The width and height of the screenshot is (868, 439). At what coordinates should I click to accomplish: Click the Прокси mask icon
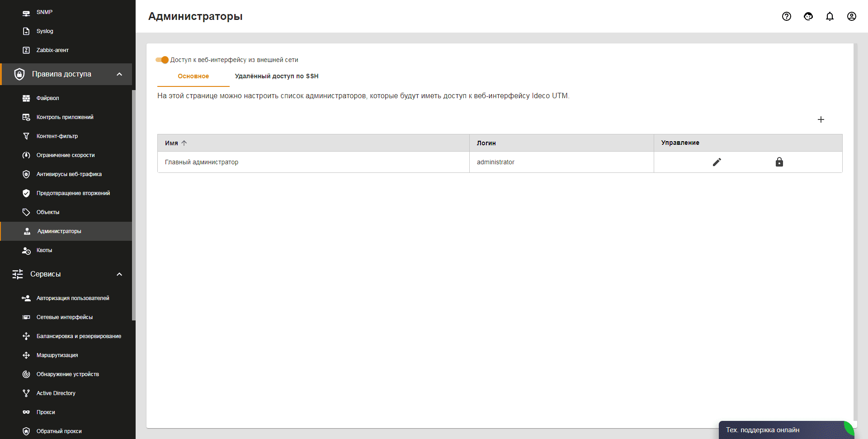tap(26, 412)
